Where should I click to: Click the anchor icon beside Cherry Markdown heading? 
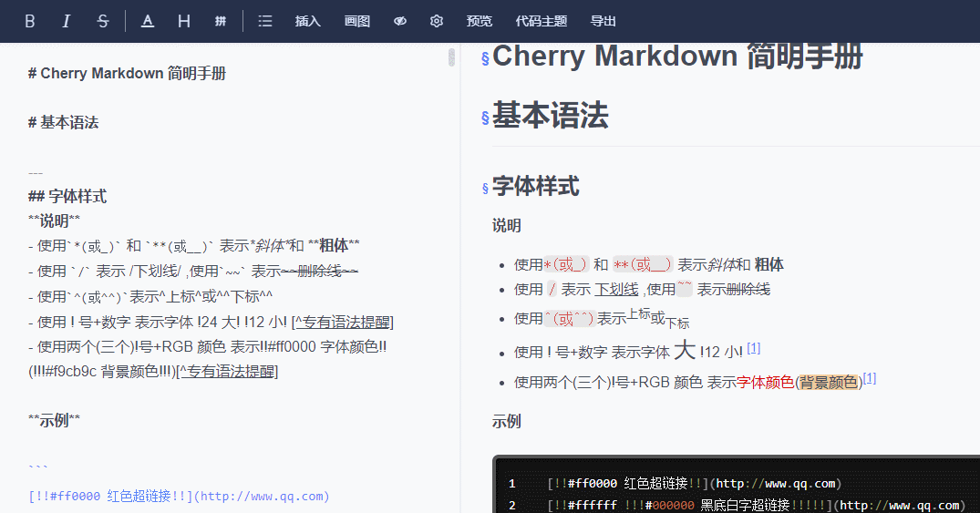(x=485, y=58)
